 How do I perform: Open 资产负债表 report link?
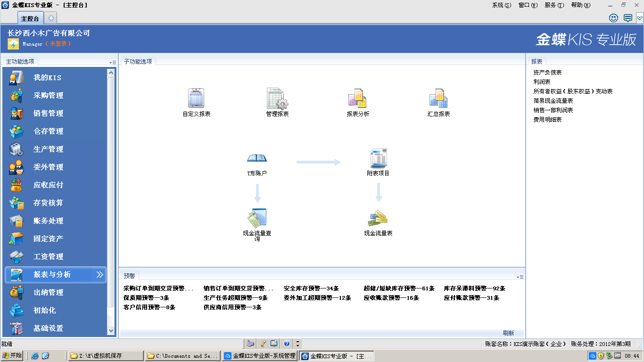click(547, 73)
